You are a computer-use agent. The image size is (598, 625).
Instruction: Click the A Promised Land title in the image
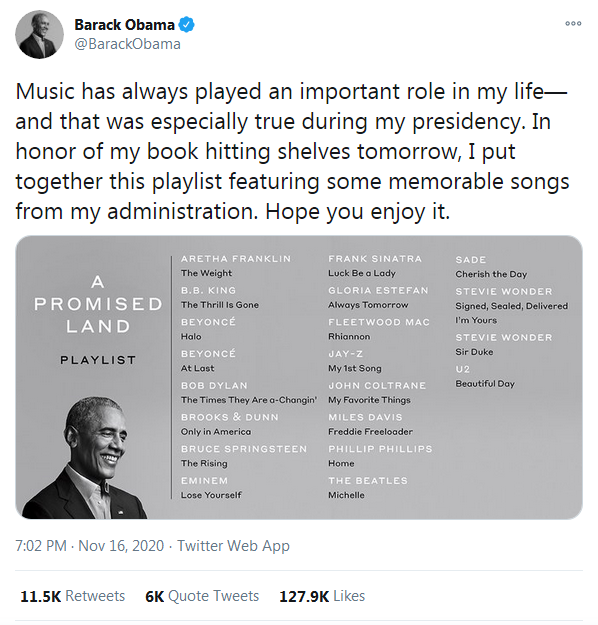tap(98, 304)
